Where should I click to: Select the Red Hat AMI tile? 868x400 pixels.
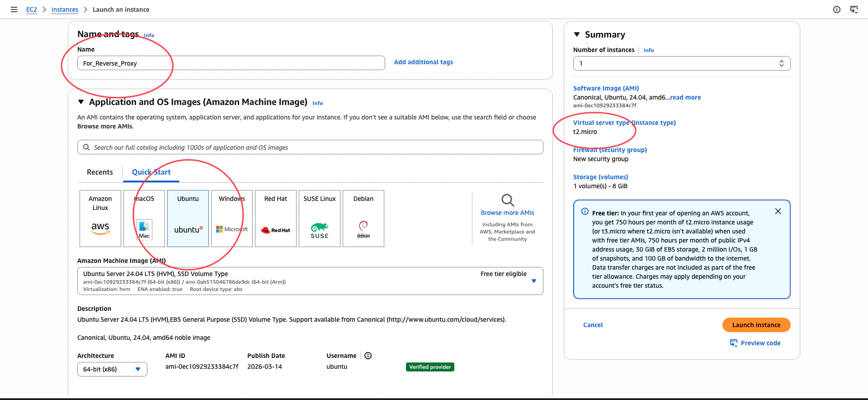pos(276,219)
